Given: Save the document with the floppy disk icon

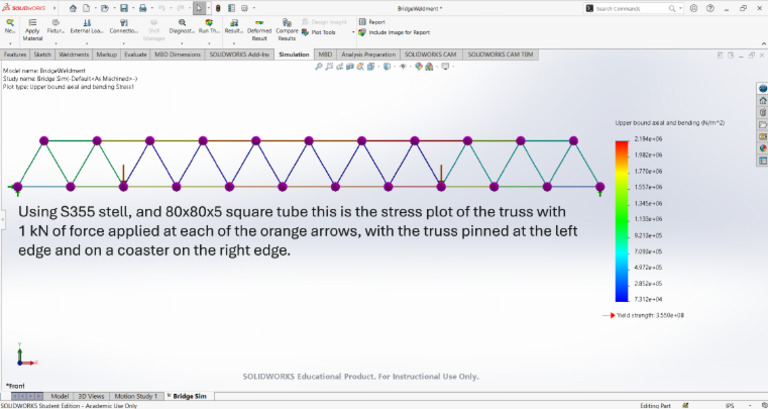Looking at the screenshot, I should (124, 8).
